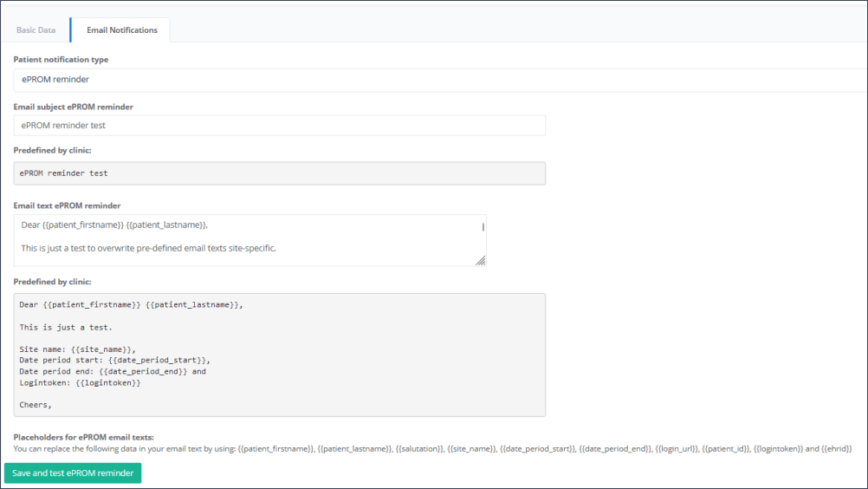The image size is (868, 489).
Task: Click the 'Cheers,' line in predefined text
Action: [36, 404]
